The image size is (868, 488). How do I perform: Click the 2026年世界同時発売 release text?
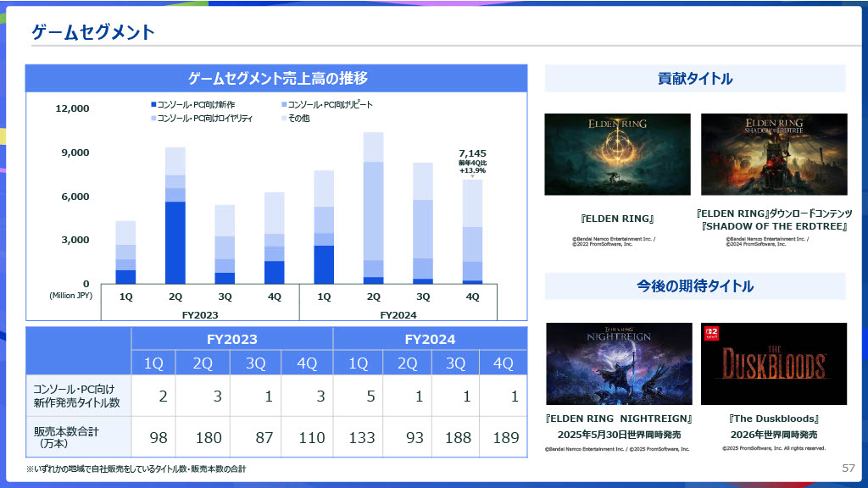pos(774,435)
